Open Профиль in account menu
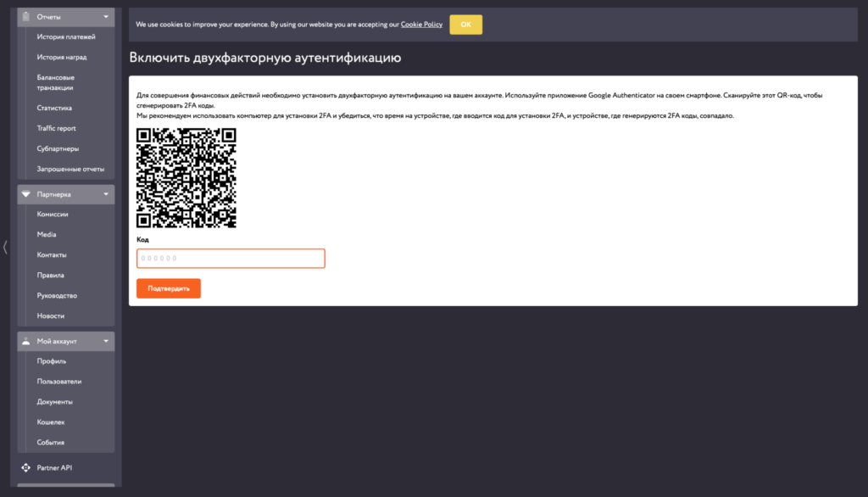 [52, 360]
